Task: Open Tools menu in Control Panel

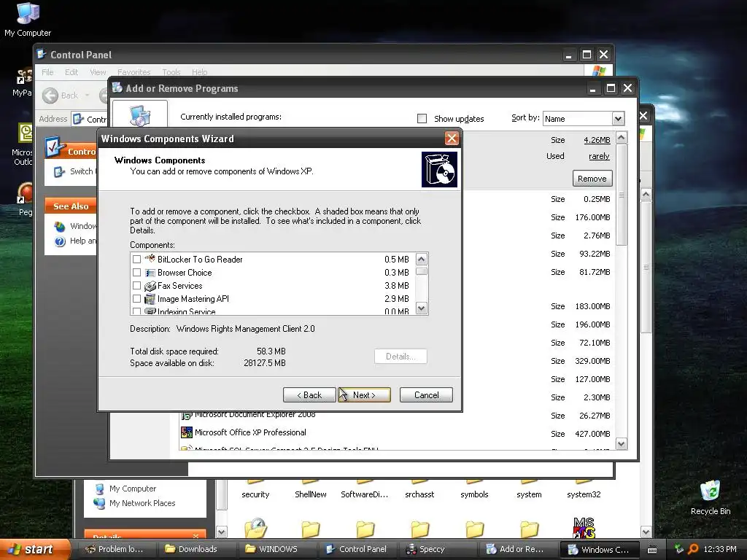Action: 171,72
